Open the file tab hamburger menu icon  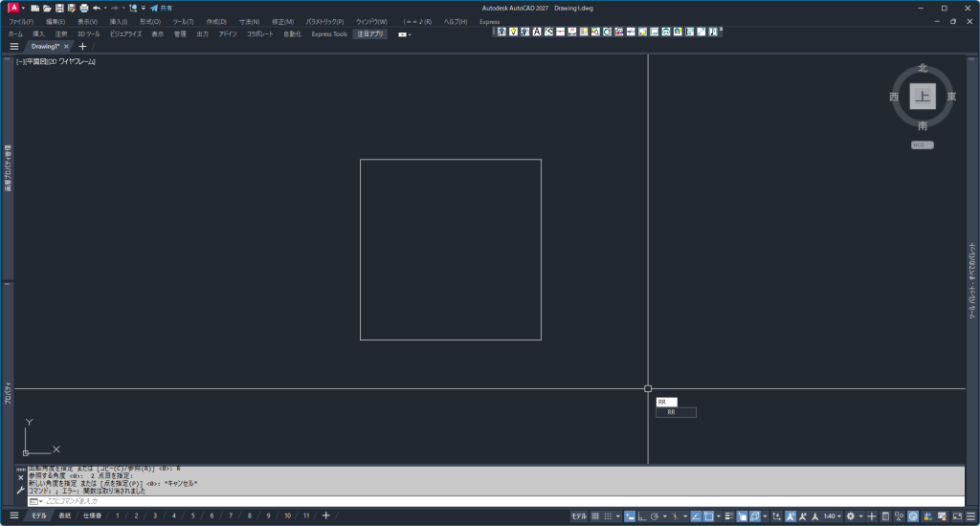click(14, 46)
